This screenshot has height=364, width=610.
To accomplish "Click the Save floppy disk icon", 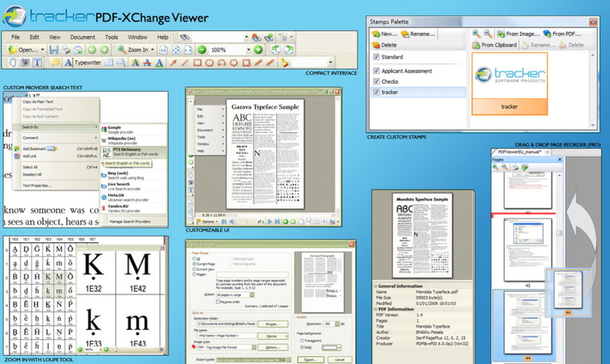I will [54, 49].
